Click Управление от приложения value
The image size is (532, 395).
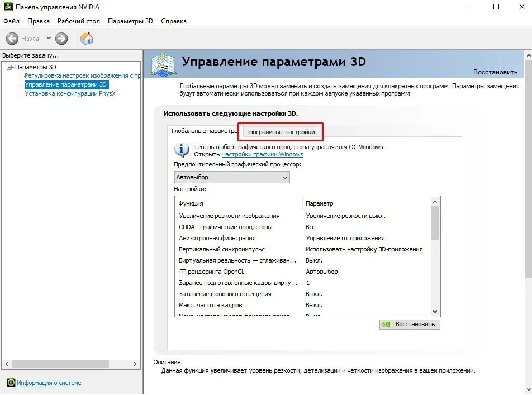coord(345,238)
